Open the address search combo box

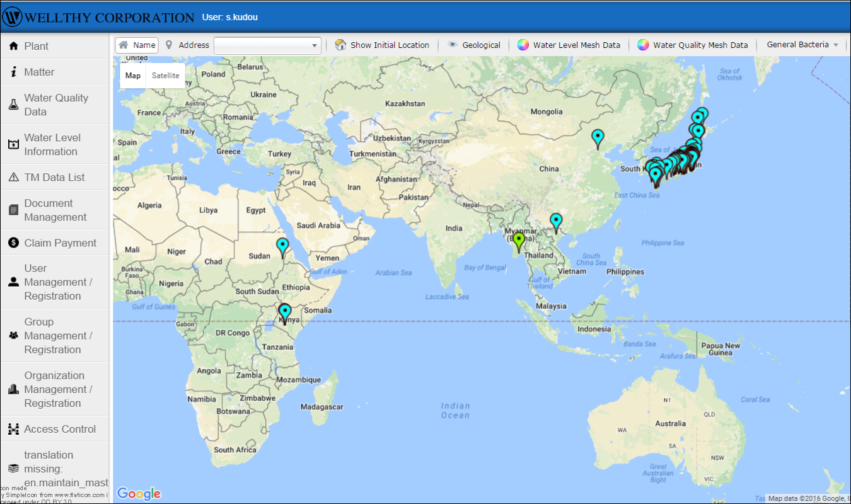267,45
